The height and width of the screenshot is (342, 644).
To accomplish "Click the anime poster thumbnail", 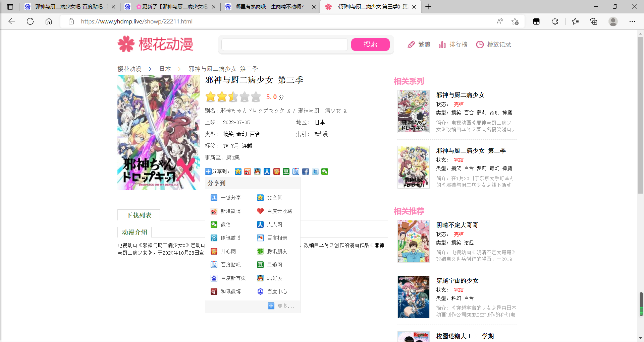I will click(x=159, y=133).
